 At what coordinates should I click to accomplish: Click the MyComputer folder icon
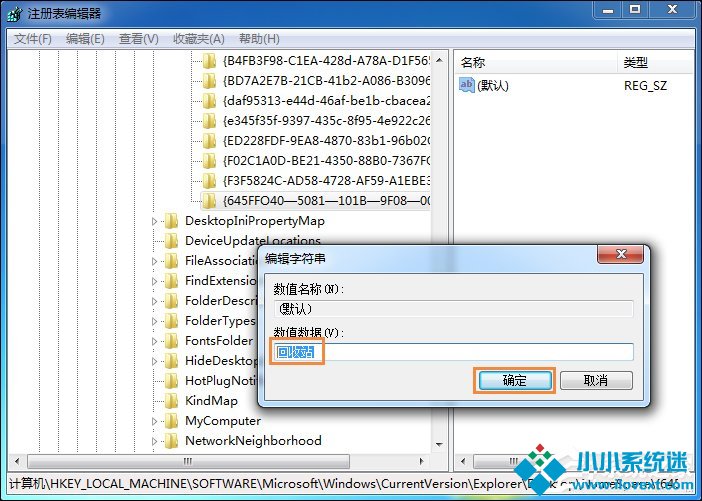pyautogui.click(x=171, y=420)
